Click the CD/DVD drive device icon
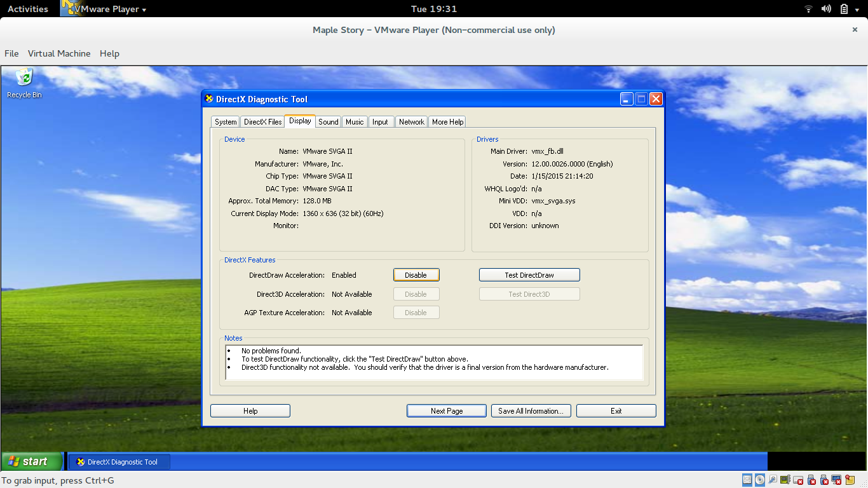Image resolution: width=868 pixels, height=488 pixels. point(760,480)
